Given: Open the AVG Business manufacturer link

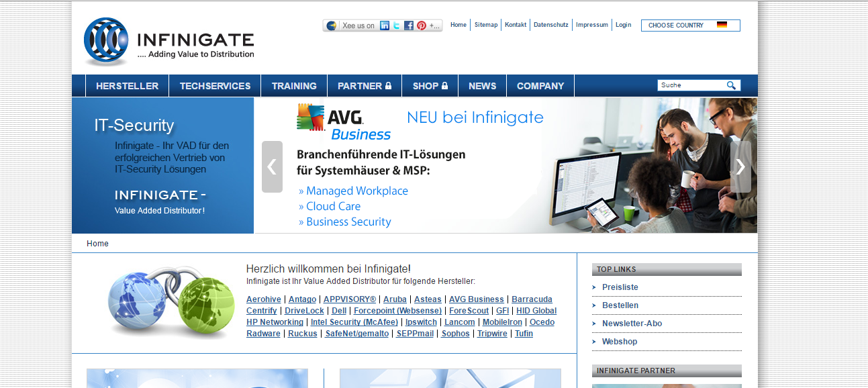Looking at the screenshot, I should [x=477, y=299].
